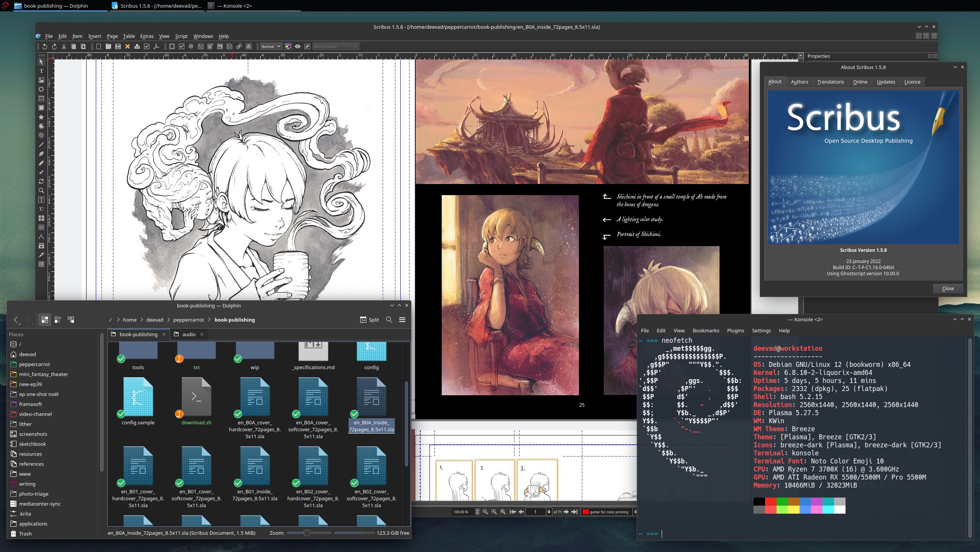The height and width of the screenshot is (552, 980).
Task: Select the Image Frame tool
Action: (x=41, y=80)
